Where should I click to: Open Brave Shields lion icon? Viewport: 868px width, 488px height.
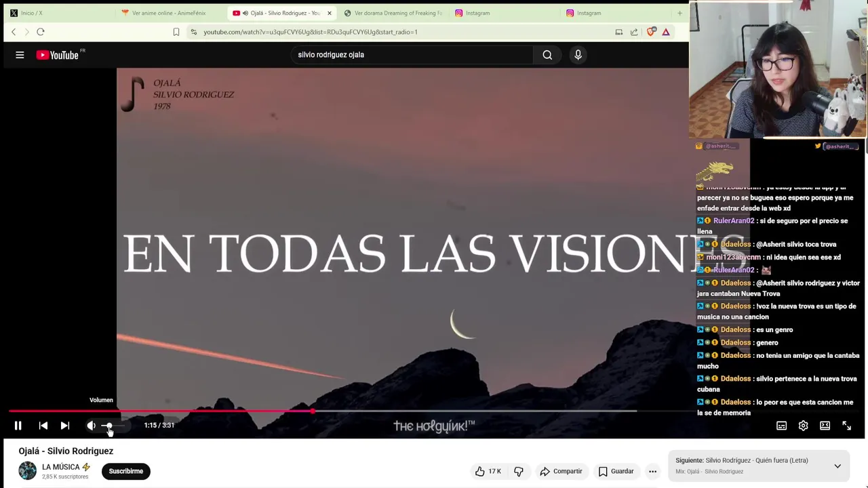pyautogui.click(x=652, y=32)
